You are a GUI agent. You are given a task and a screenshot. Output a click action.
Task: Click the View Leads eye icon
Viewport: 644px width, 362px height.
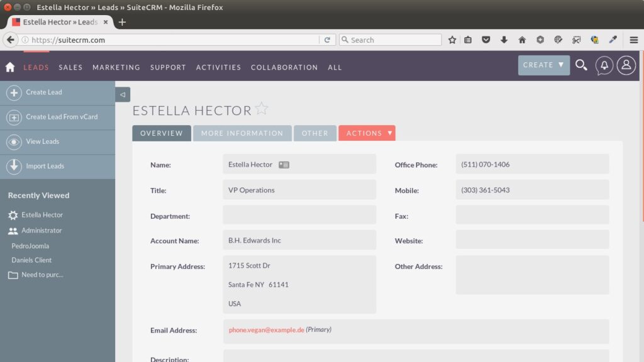(x=13, y=141)
